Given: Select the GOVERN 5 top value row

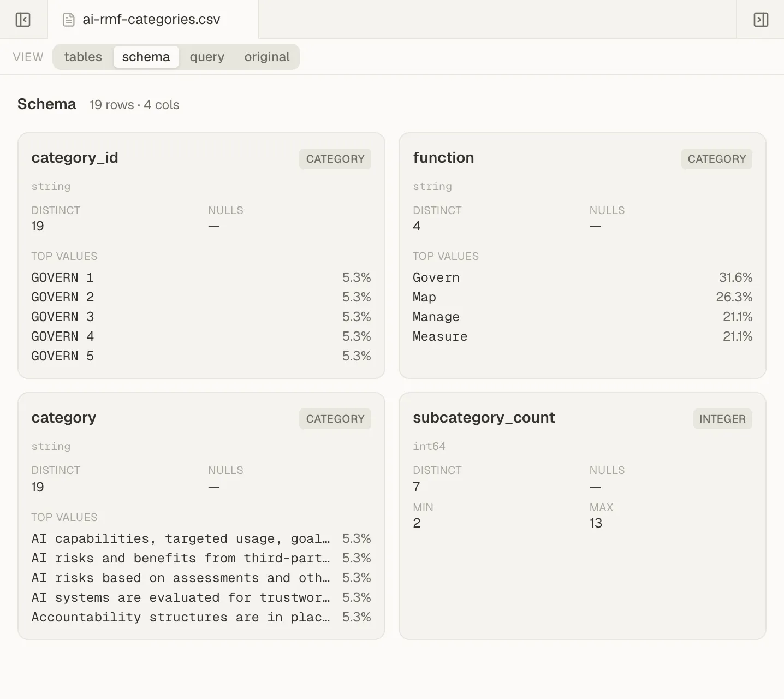Looking at the screenshot, I should (201, 356).
